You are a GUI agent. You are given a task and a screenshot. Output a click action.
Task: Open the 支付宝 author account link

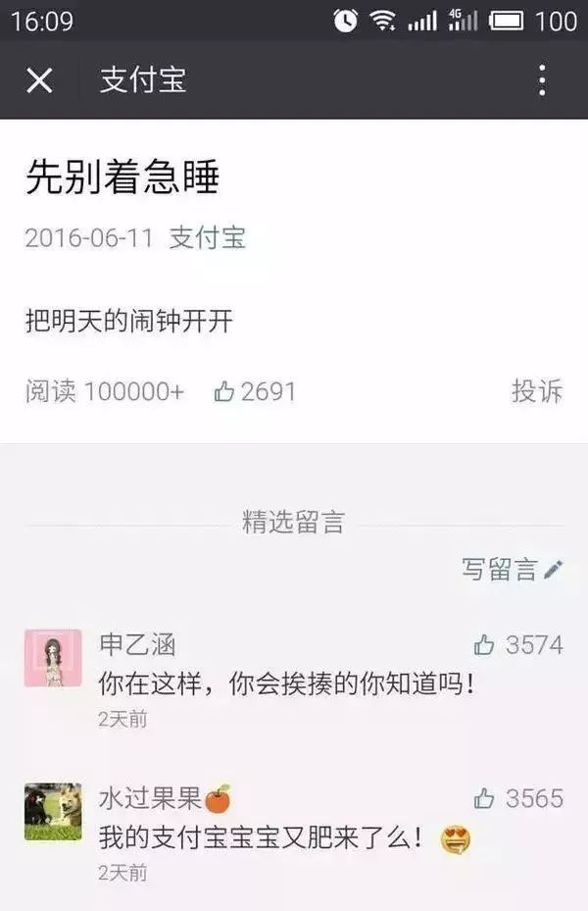207,238
